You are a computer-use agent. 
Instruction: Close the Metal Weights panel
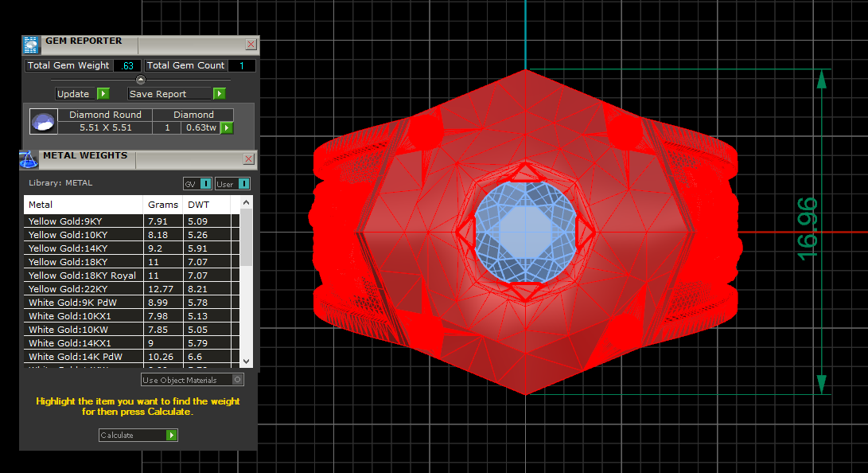point(249,159)
